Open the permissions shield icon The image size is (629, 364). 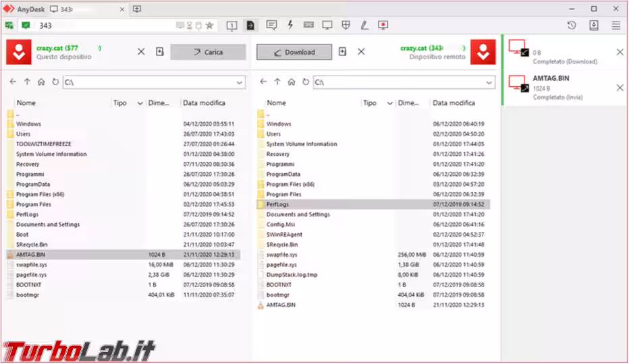tap(346, 25)
